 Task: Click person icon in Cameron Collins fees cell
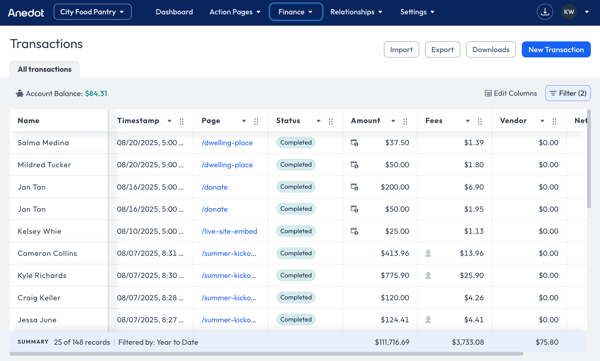[x=428, y=253]
